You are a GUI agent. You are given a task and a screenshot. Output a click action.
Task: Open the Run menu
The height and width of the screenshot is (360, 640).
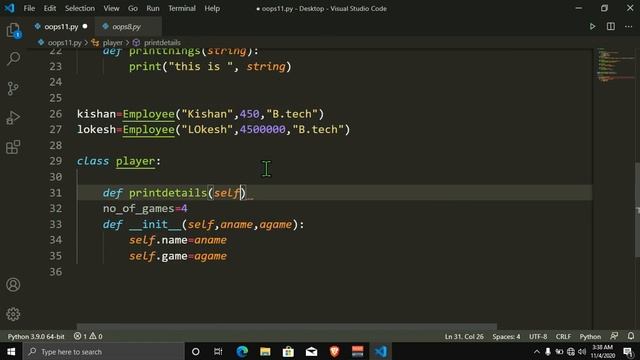(x=153, y=8)
